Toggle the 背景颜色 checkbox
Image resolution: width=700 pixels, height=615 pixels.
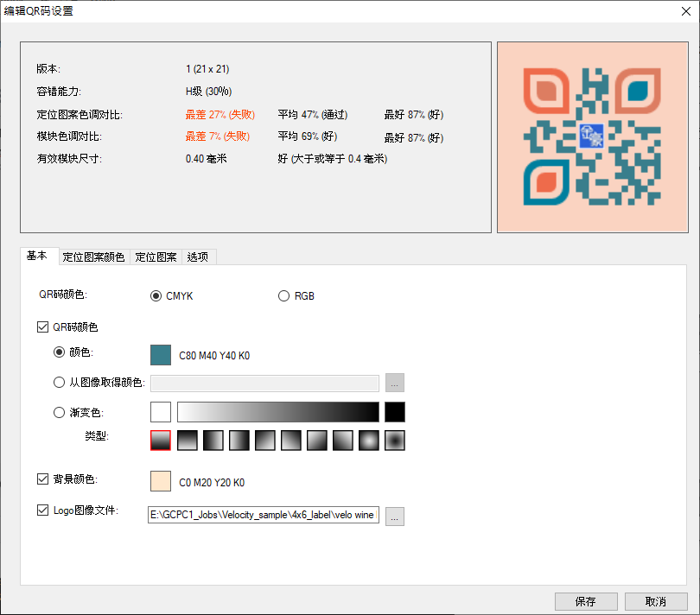tap(42, 479)
